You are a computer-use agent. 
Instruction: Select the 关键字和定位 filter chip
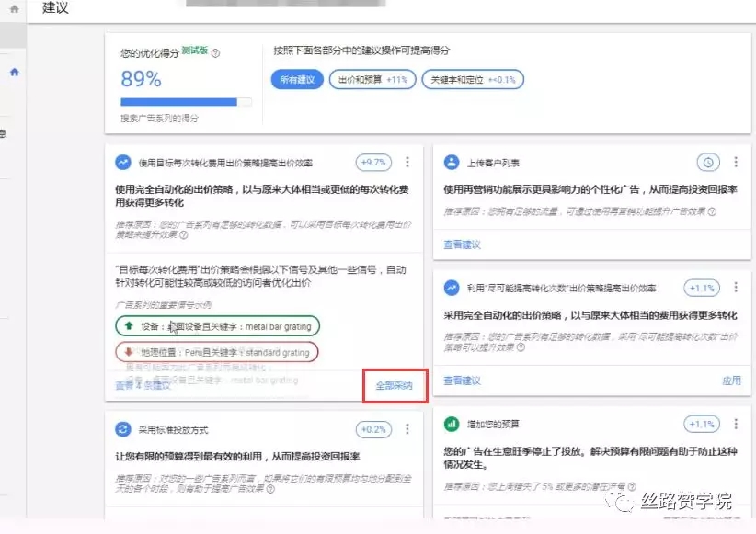pos(473,80)
